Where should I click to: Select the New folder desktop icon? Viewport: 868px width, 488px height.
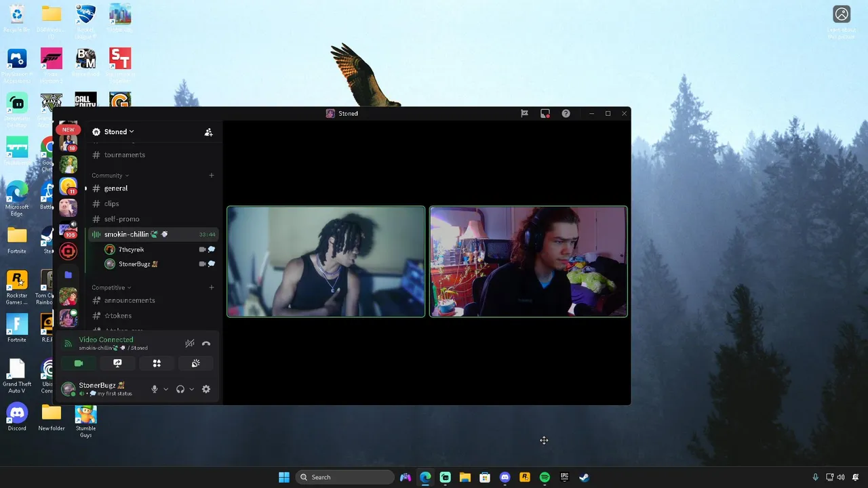coord(52,418)
